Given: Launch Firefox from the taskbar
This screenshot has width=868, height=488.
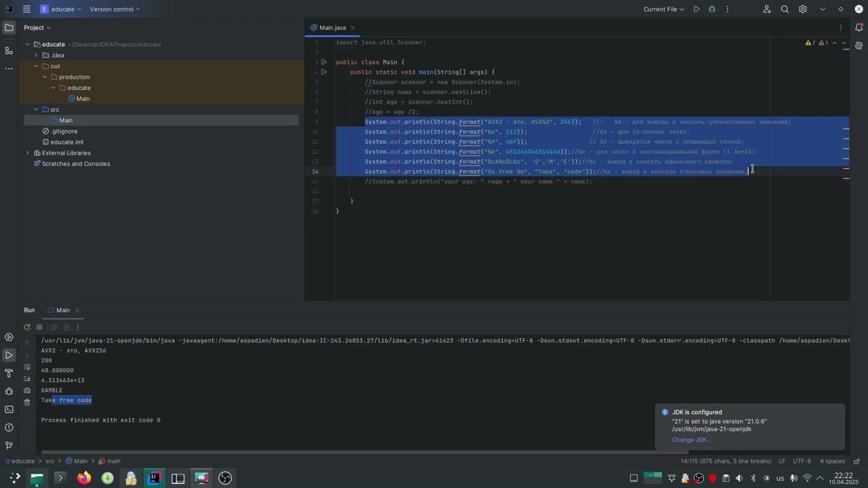Looking at the screenshot, I should 83,478.
